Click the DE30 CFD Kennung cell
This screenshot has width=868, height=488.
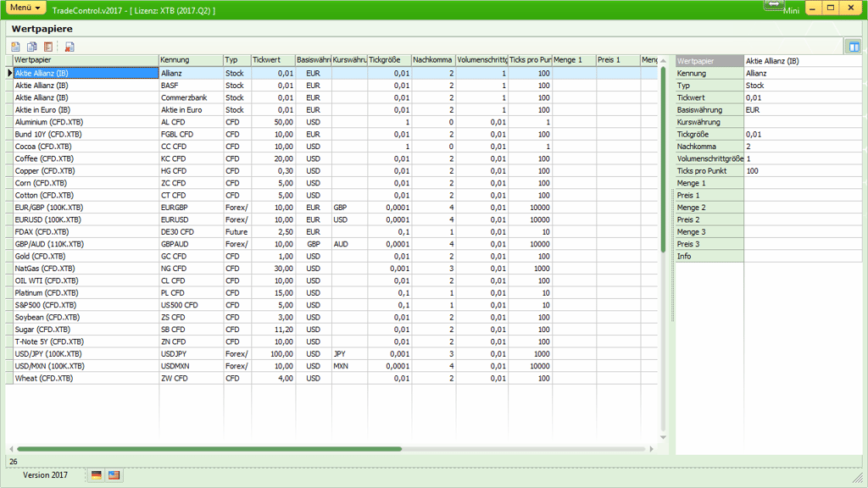click(x=191, y=231)
